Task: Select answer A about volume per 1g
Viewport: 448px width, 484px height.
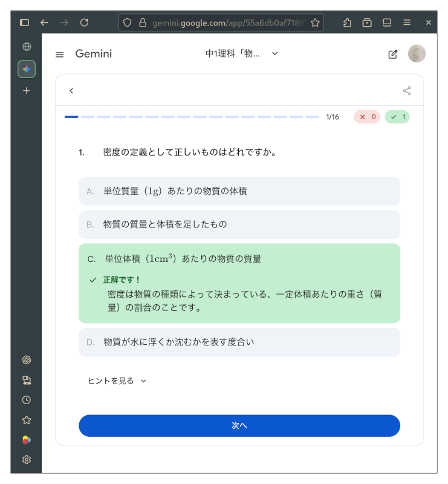Action: tap(239, 191)
